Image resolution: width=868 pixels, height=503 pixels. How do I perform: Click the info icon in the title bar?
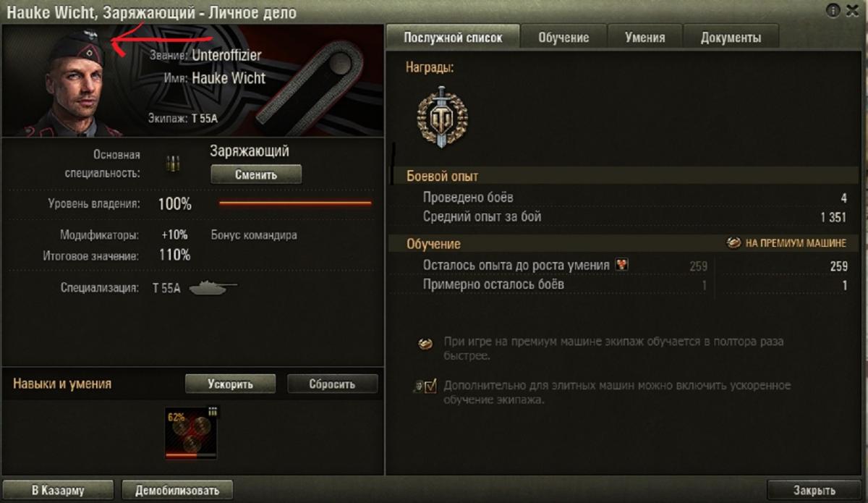(833, 10)
